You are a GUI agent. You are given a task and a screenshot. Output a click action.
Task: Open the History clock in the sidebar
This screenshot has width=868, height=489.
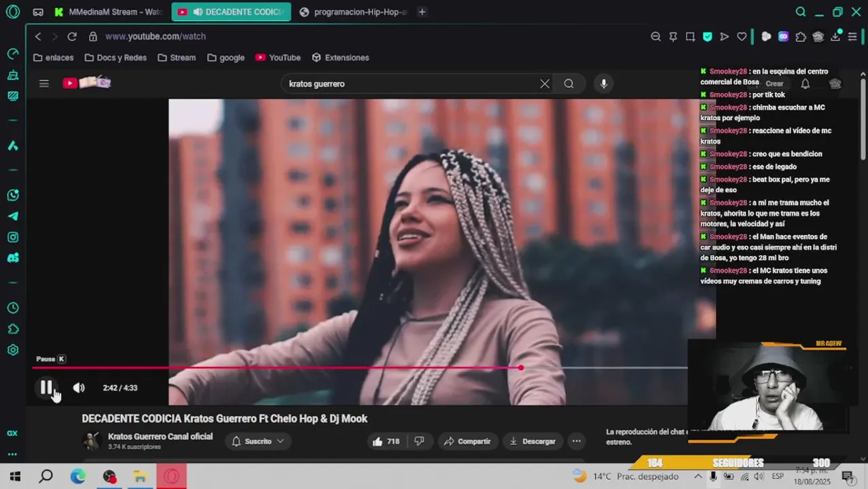coord(13,308)
